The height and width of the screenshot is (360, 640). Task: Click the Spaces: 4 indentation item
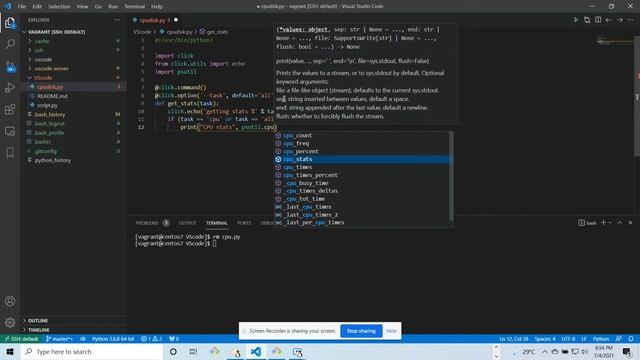pyautogui.click(x=545, y=339)
